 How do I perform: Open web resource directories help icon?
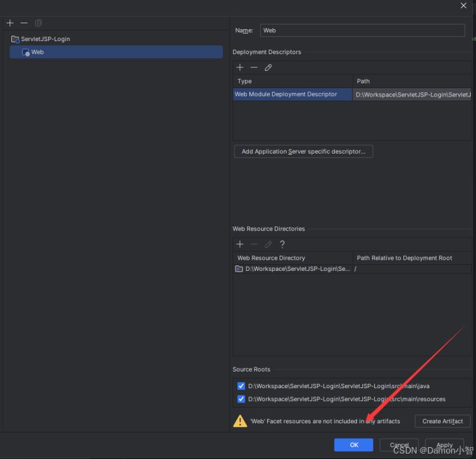coord(282,244)
